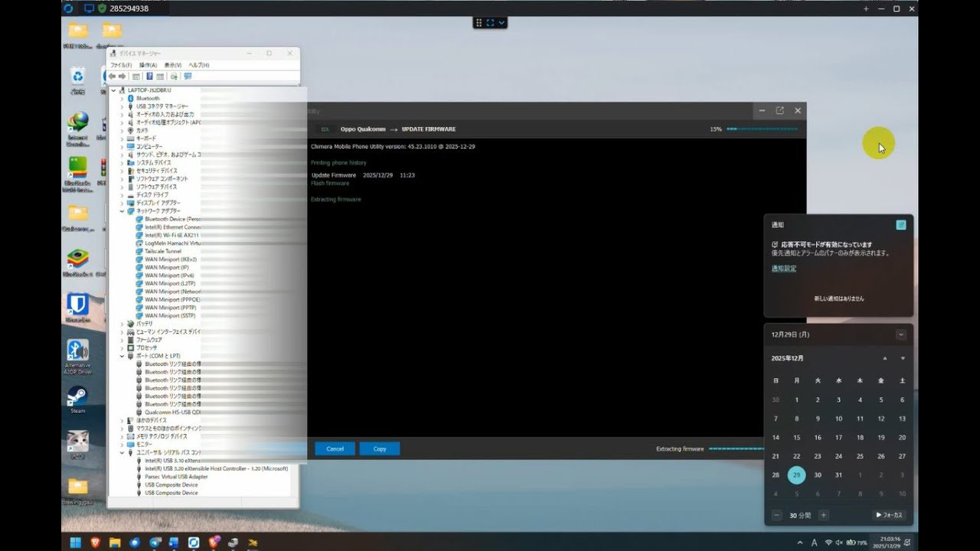The width and height of the screenshot is (980, 551).
Task: Click the 'Extracting firmware' bottom progress bar
Action: pos(736,448)
